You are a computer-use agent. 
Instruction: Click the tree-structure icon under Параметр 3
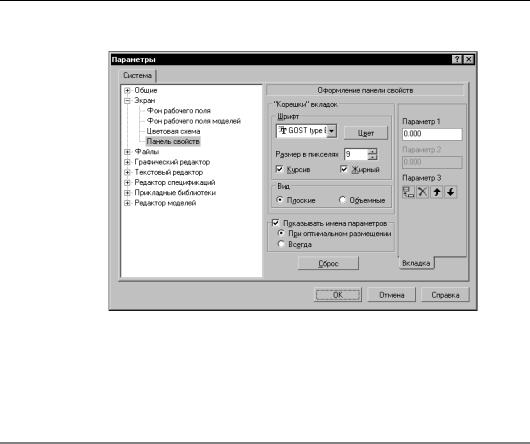tap(408, 192)
